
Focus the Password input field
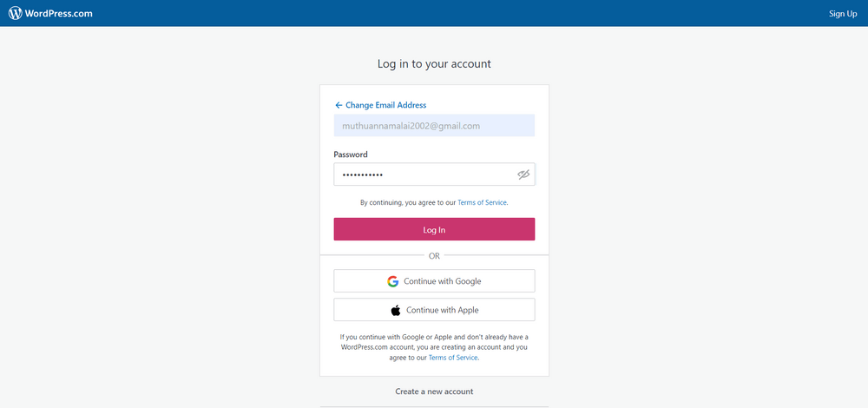tap(421, 174)
